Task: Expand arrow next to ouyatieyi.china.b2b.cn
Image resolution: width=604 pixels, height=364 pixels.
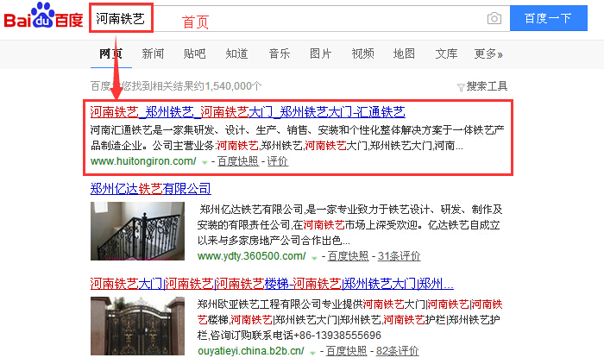Action: click(312, 352)
